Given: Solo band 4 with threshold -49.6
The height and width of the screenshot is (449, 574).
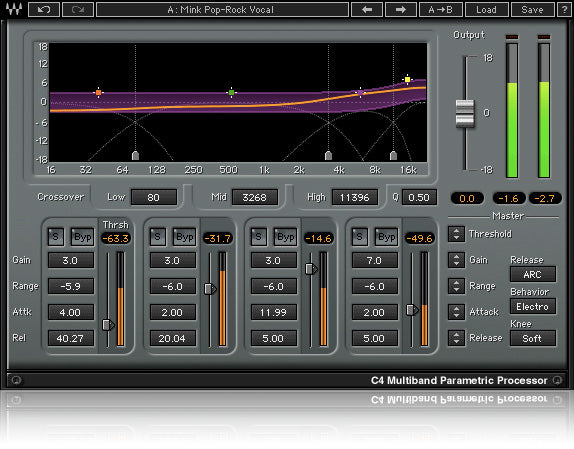Looking at the screenshot, I should pyautogui.click(x=359, y=237).
